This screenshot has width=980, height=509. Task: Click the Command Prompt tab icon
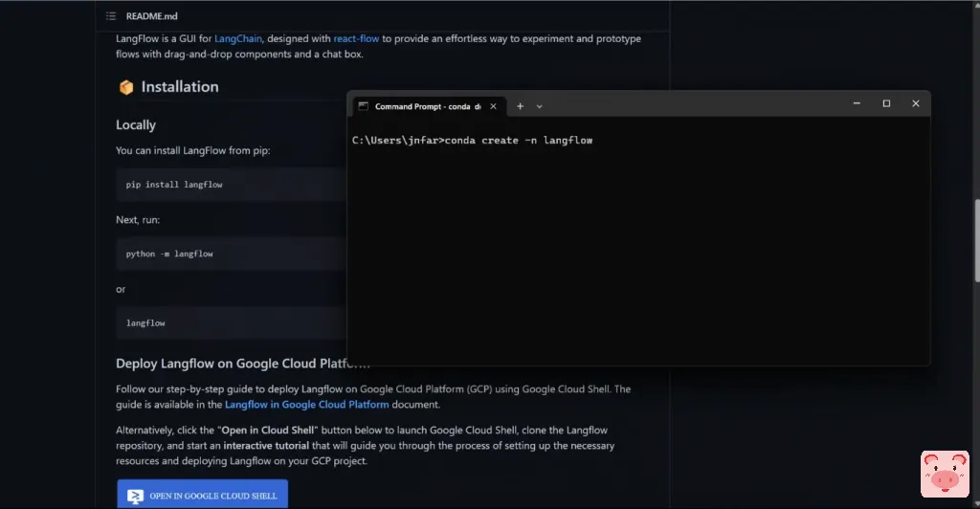pos(363,106)
